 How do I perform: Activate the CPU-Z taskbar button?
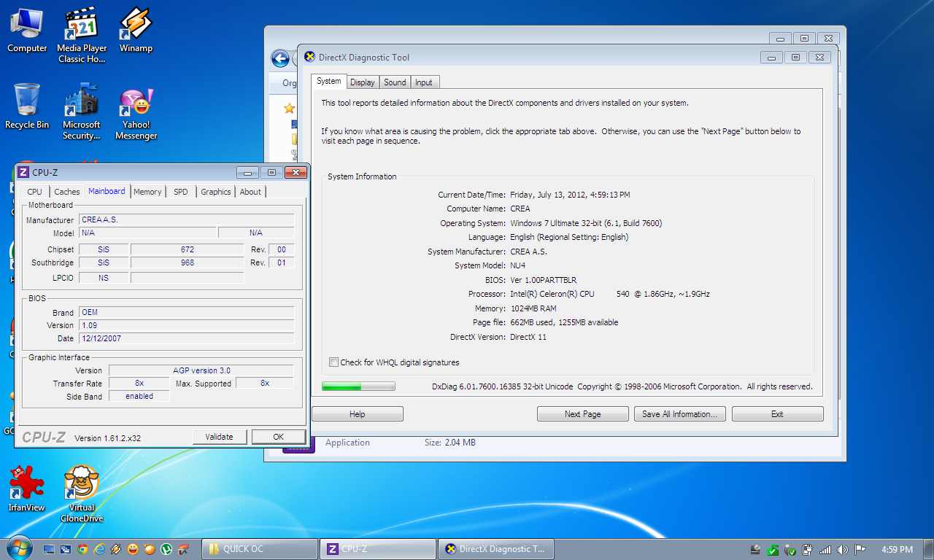377,549
